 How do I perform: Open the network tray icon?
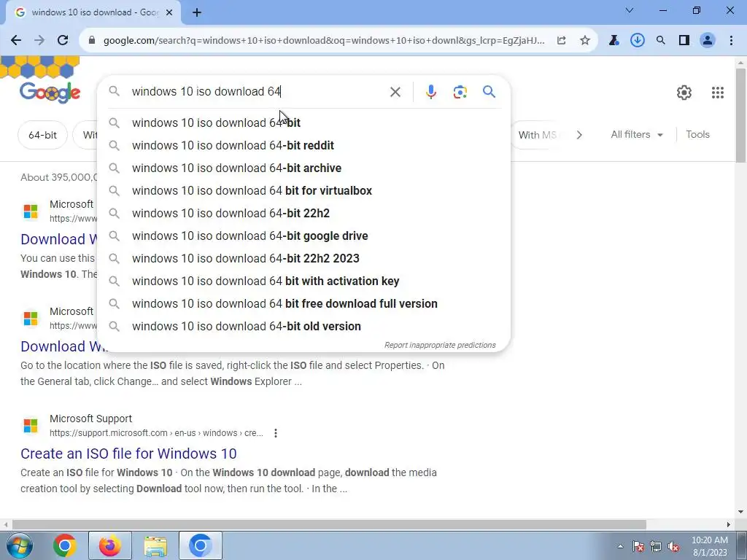point(656,546)
